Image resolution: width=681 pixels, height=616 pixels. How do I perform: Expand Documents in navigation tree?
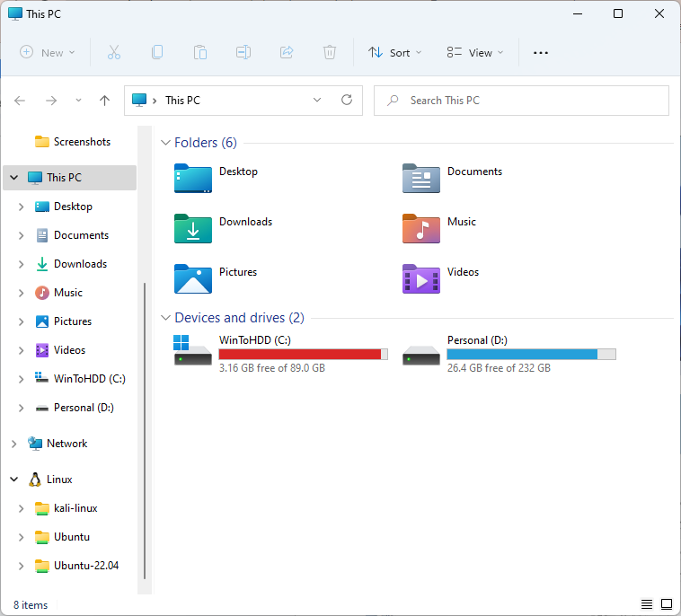21,235
